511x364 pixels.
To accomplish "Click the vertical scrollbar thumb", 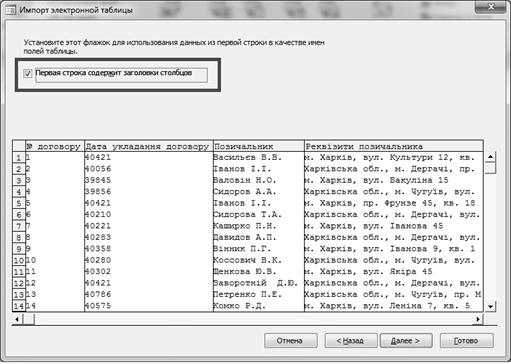I will (x=490, y=168).
